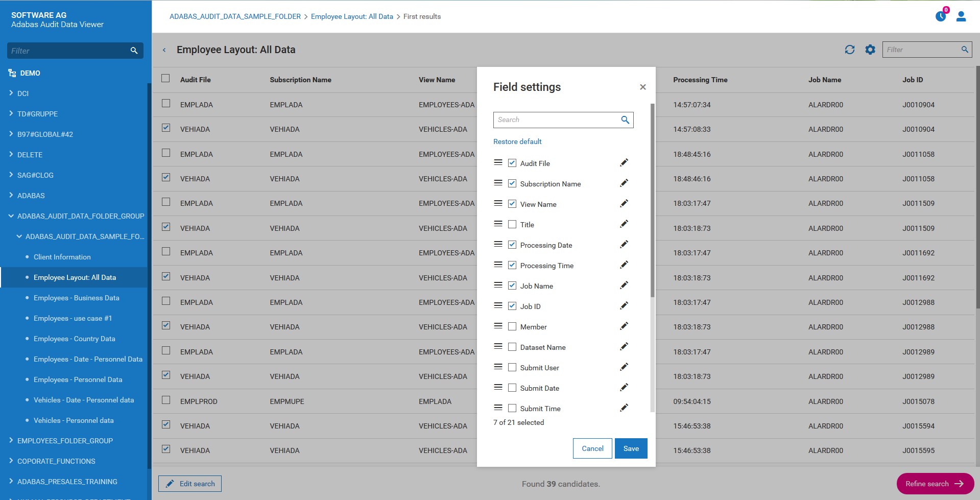Expand the TD#GRUPPE node

click(x=11, y=113)
